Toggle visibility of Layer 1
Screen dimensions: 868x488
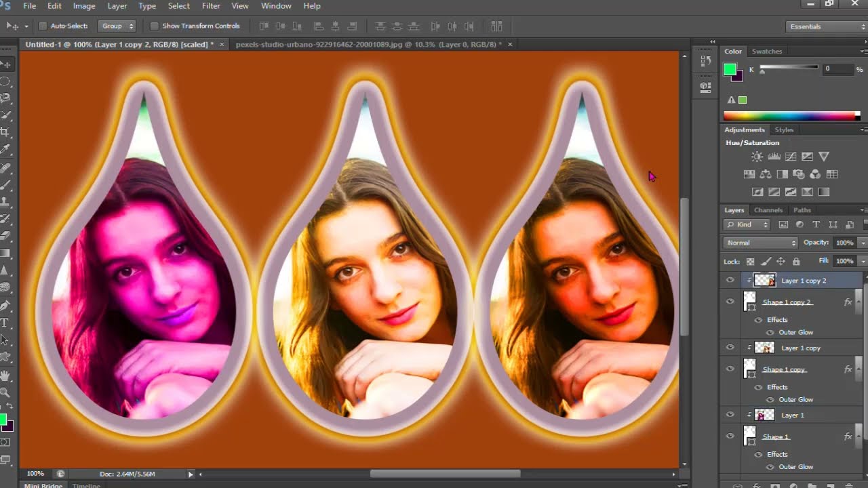pos(730,414)
